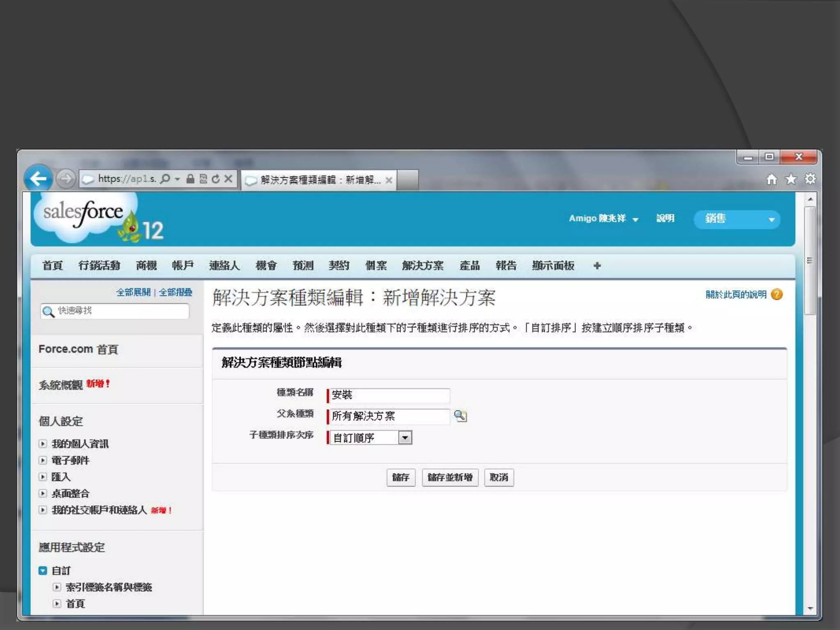
Task: Click the favorites star icon
Action: click(x=791, y=179)
